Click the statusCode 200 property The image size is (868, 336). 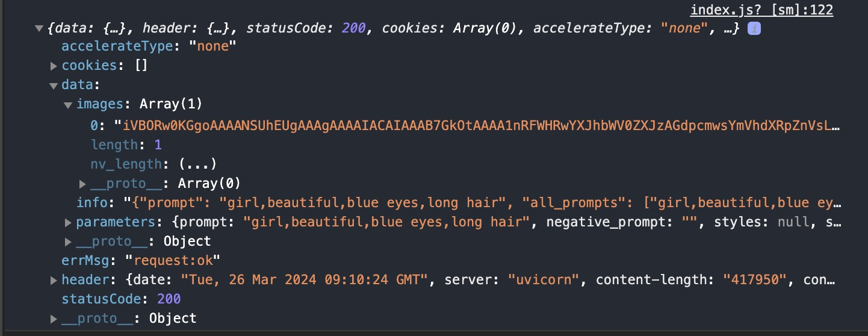pos(121,299)
